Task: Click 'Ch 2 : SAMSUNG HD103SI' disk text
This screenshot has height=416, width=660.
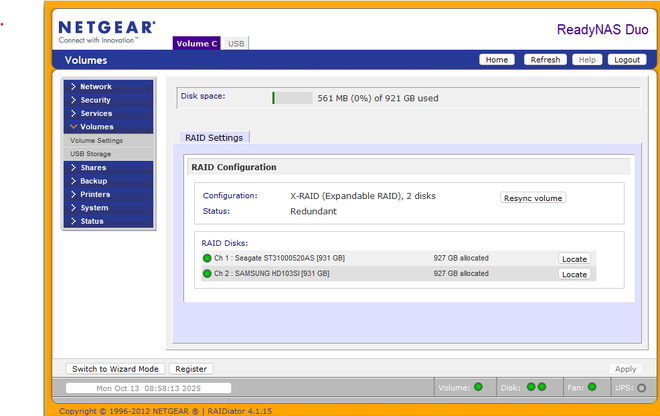Action: [x=271, y=274]
